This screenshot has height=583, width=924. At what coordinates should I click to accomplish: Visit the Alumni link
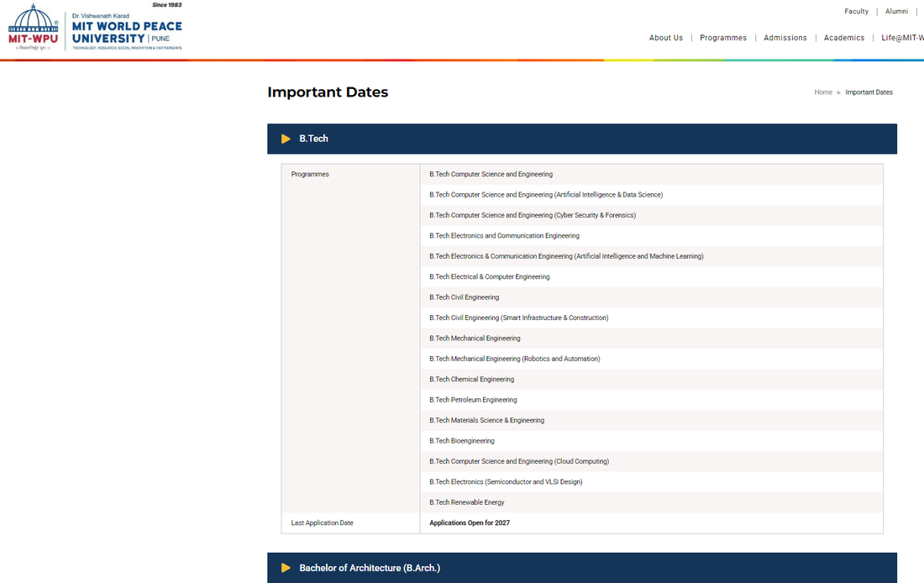coord(896,11)
